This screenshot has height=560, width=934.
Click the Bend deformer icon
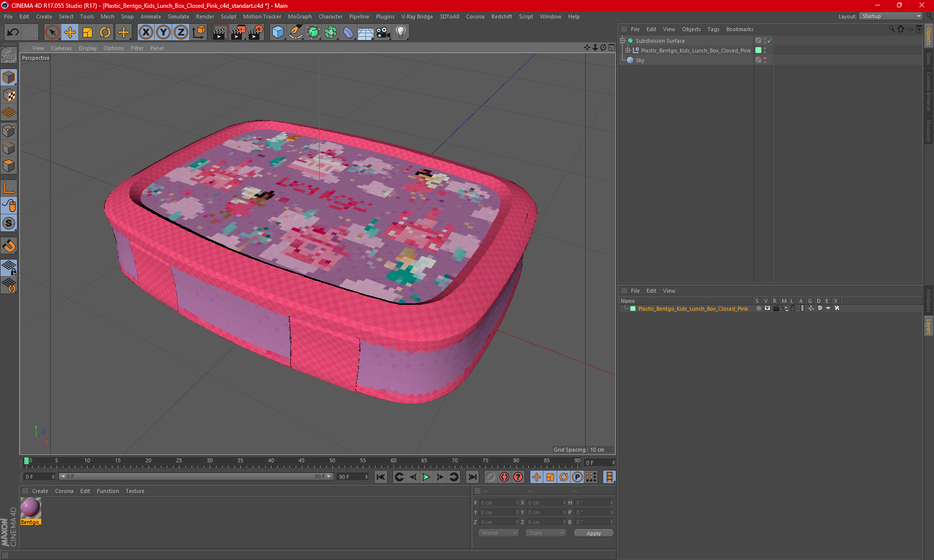coord(348,32)
